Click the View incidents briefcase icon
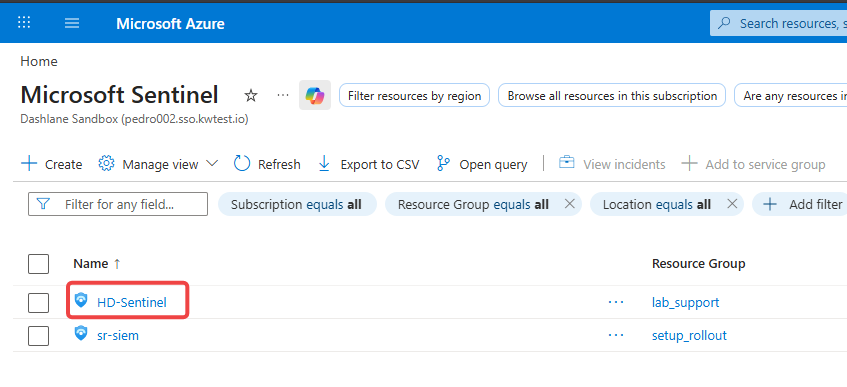847x387 pixels. (x=566, y=162)
